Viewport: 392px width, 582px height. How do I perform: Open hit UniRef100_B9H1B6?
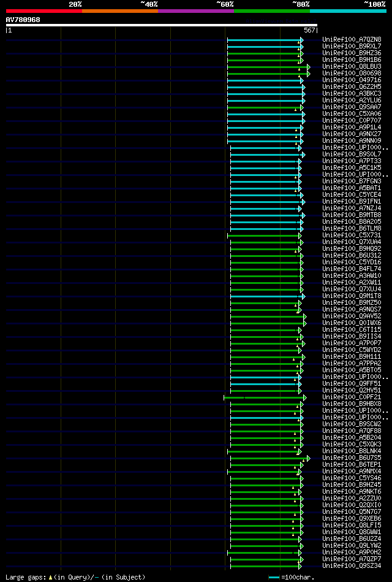click(352, 59)
